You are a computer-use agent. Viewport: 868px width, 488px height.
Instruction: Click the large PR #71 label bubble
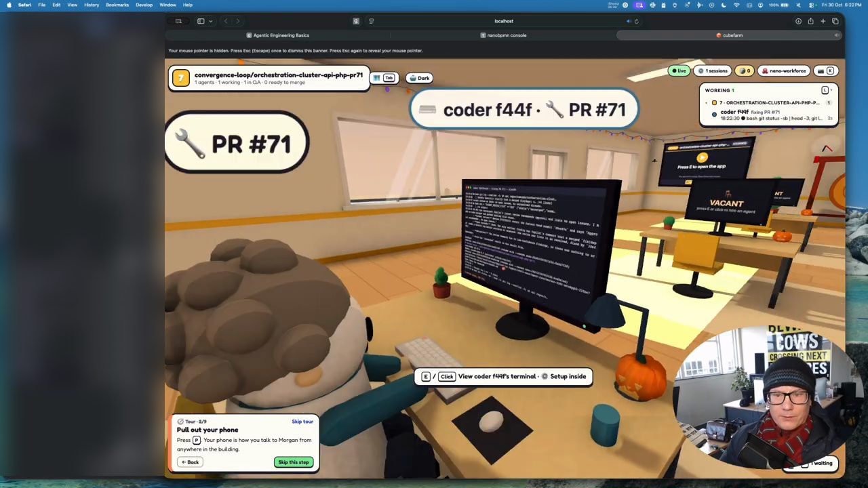tap(237, 143)
